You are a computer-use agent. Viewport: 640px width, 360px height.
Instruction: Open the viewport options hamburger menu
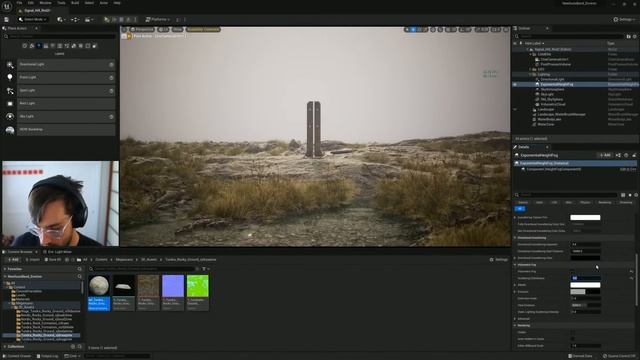(x=125, y=29)
